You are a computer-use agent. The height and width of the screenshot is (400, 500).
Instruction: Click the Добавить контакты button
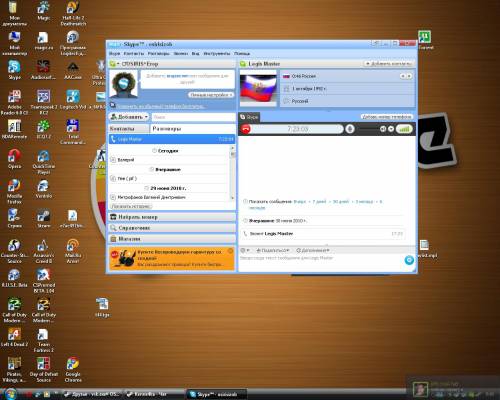(389, 63)
